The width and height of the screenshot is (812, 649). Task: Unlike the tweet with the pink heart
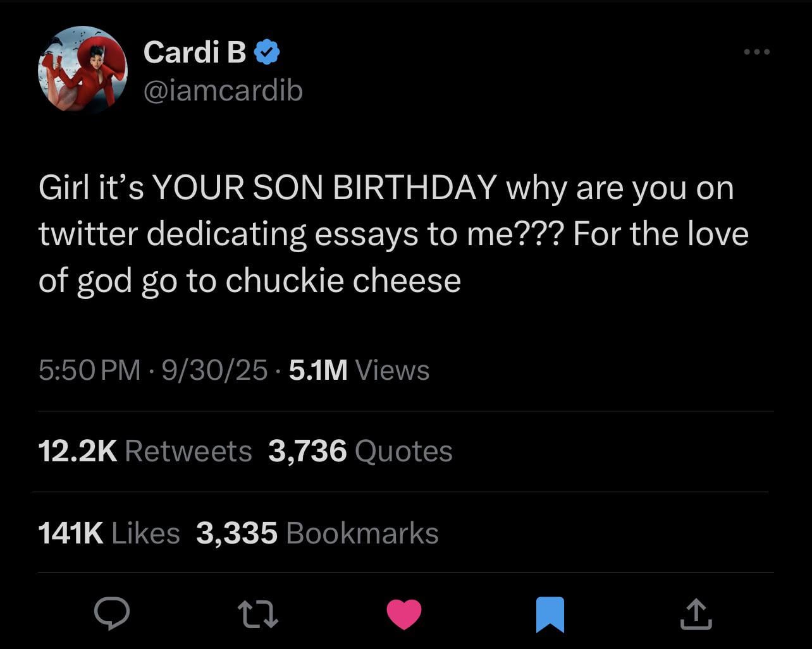point(403,614)
